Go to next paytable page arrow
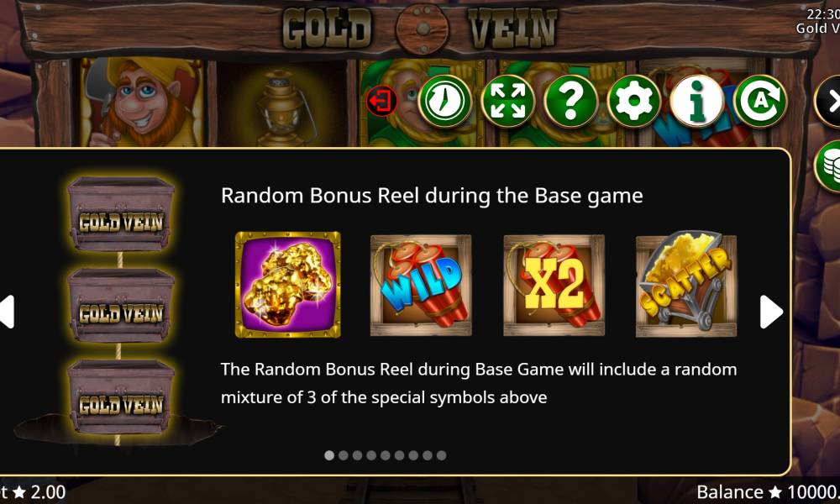840x504 pixels. pyautogui.click(x=771, y=312)
